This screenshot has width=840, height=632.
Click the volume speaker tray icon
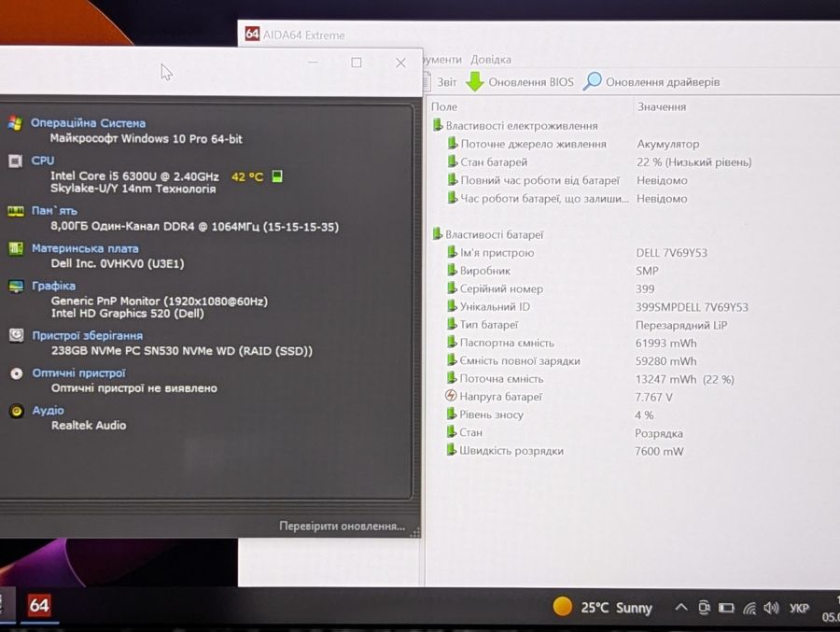771,608
